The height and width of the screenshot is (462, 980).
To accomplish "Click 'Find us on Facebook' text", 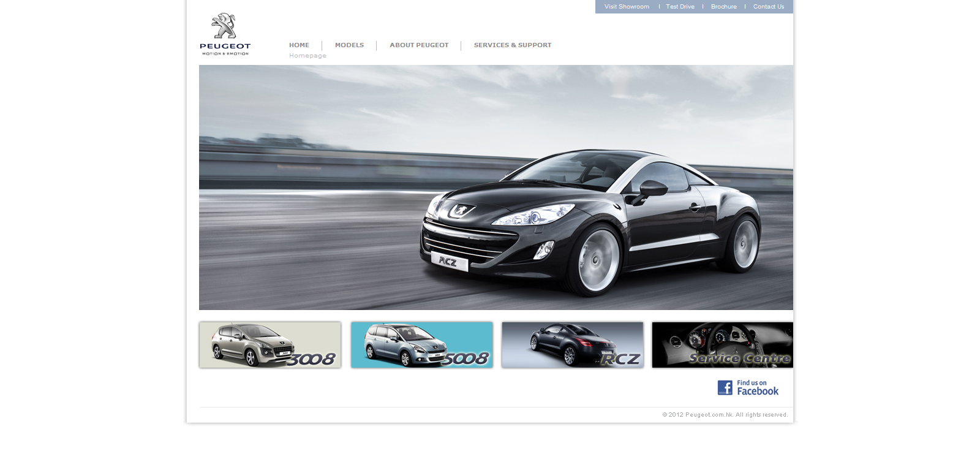I will pyautogui.click(x=758, y=388).
